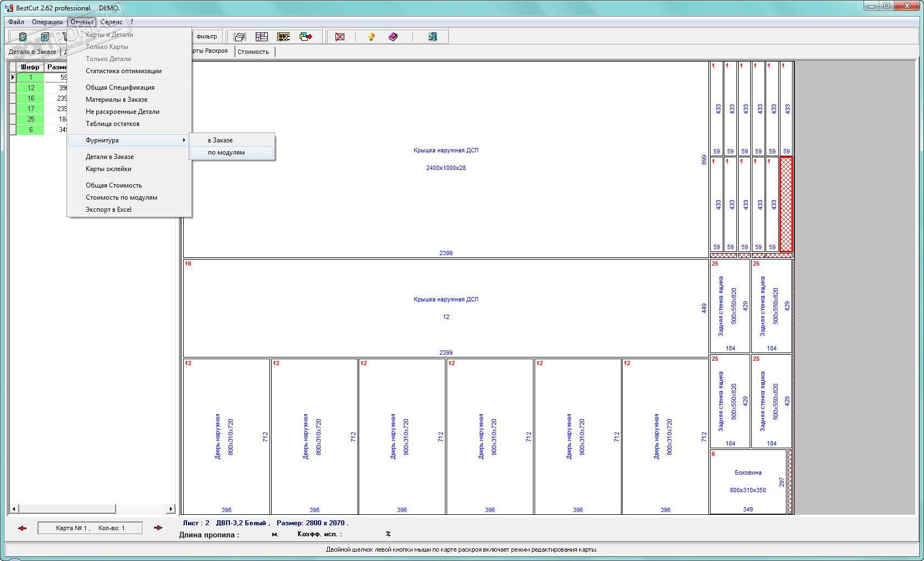Choose Детали в Заказе in the Отчеты menu
924x561 pixels.
click(129, 157)
